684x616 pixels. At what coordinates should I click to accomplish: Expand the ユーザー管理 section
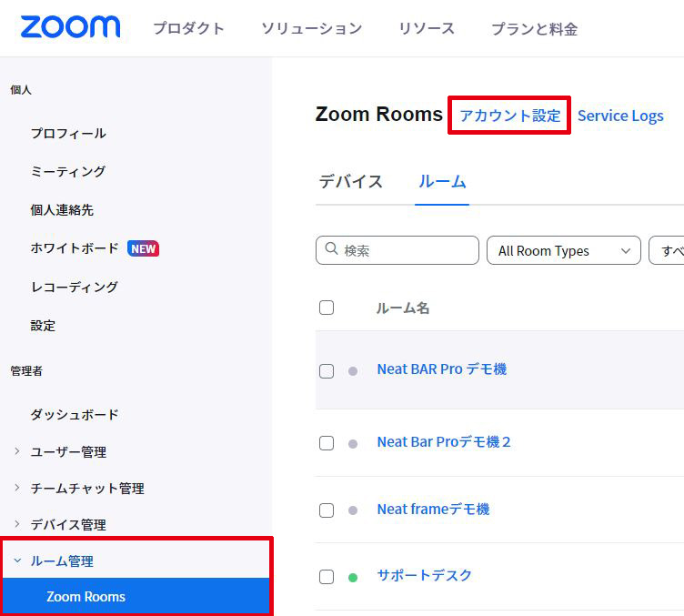16,451
